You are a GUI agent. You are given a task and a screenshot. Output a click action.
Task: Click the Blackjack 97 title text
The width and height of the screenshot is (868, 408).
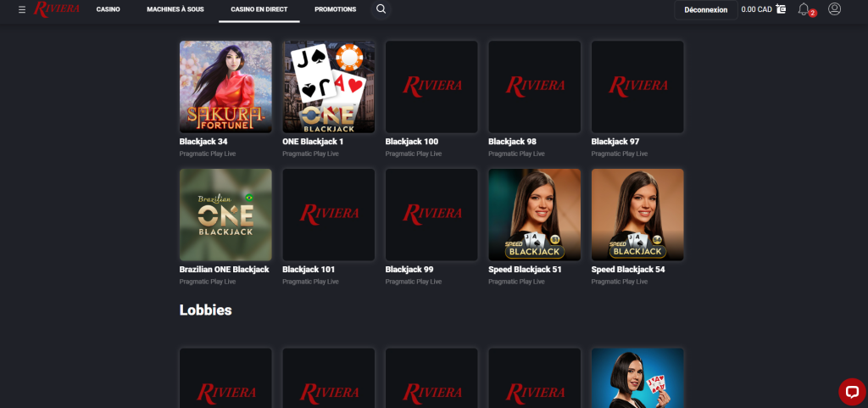point(615,142)
